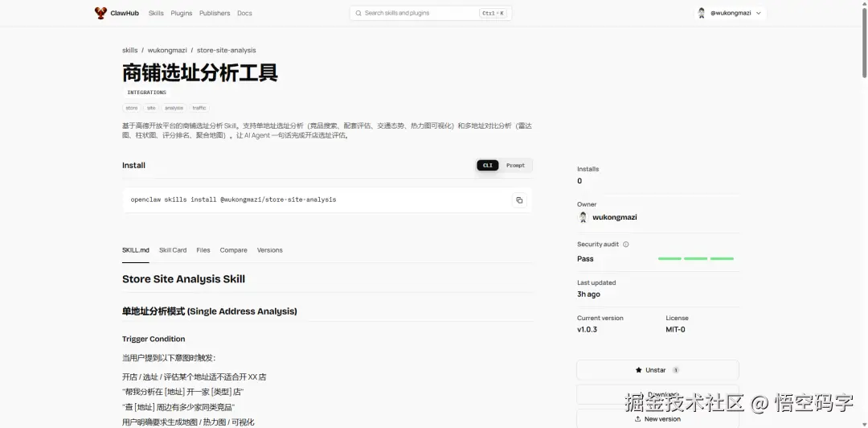Select the Versions tab

tap(269, 250)
